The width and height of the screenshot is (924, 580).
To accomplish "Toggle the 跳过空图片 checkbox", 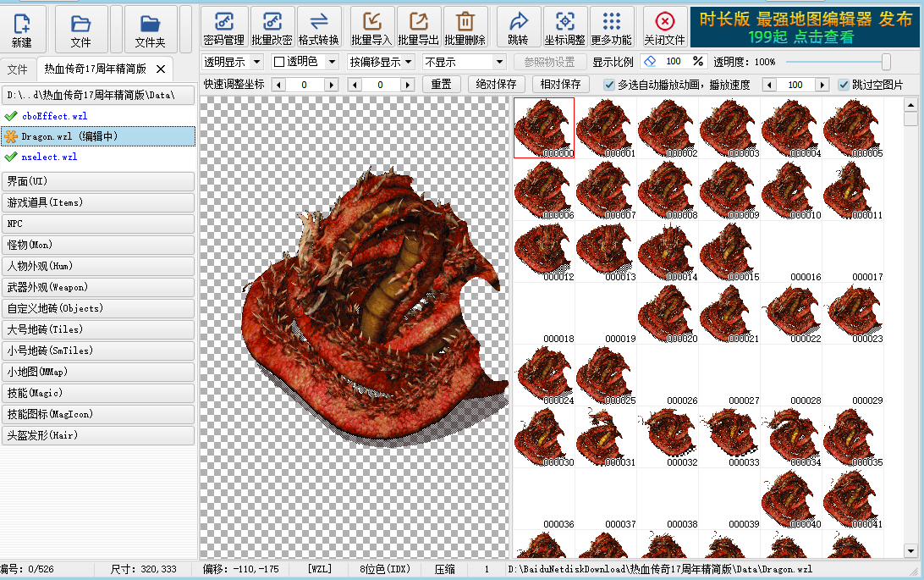I will click(x=844, y=85).
